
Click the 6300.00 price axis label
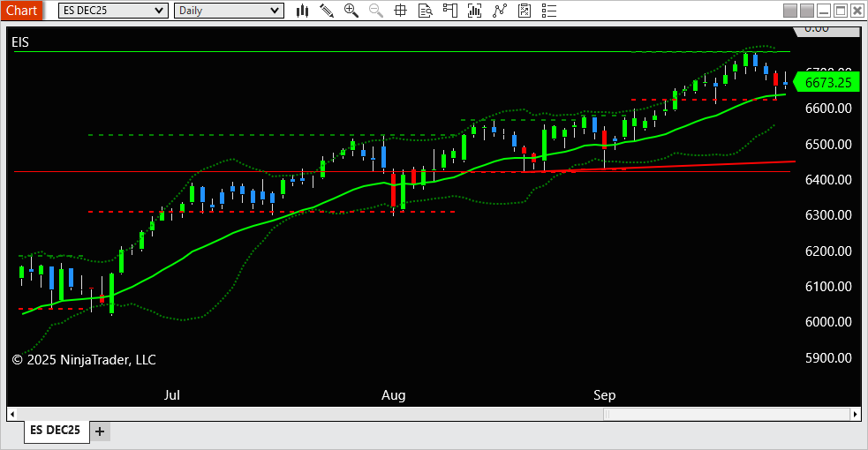point(828,215)
